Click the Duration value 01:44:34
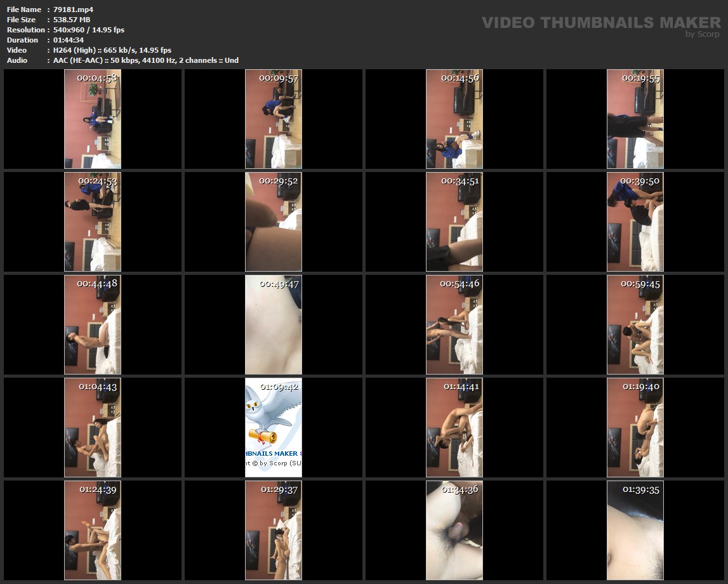This screenshot has height=584, width=728. [69, 40]
